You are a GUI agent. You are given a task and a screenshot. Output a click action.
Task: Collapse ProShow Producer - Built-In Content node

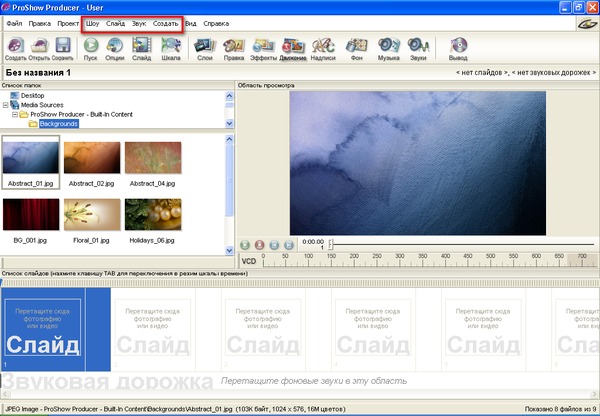15,114
